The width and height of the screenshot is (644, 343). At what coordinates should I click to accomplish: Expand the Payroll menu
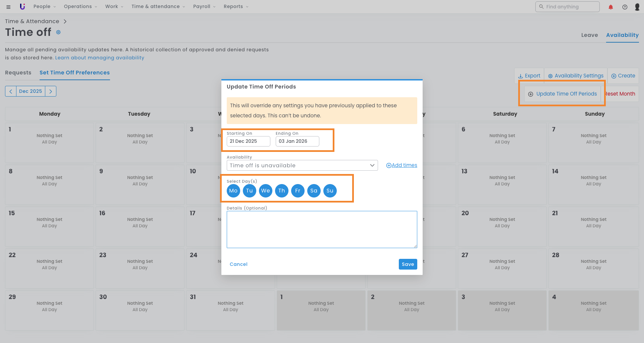tap(204, 7)
